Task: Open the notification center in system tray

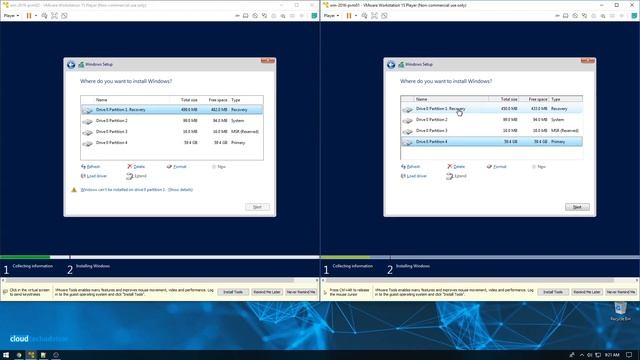Action: coord(629,355)
